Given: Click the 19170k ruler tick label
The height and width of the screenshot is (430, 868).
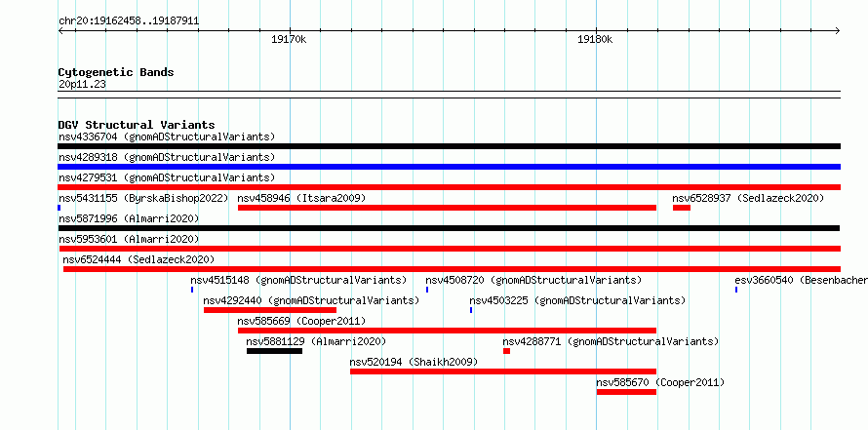Looking at the screenshot, I should coord(289,39).
